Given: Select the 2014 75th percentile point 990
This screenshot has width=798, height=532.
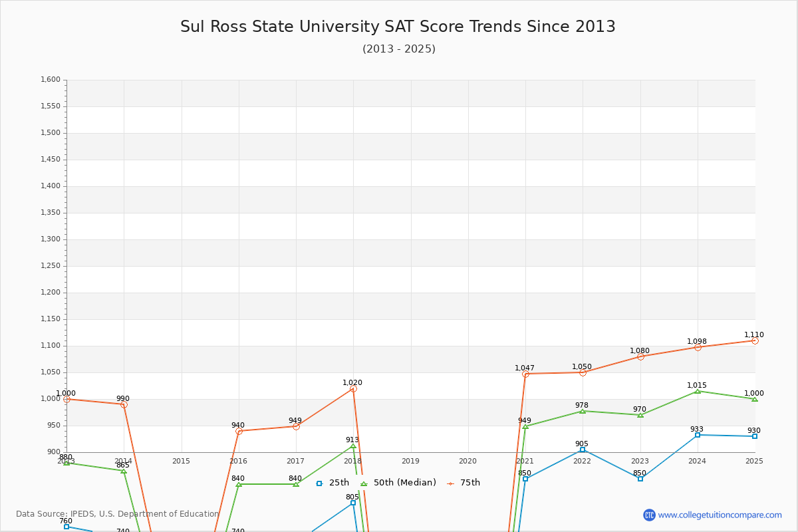Looking at the screenshot, I should tap(124, 404).
